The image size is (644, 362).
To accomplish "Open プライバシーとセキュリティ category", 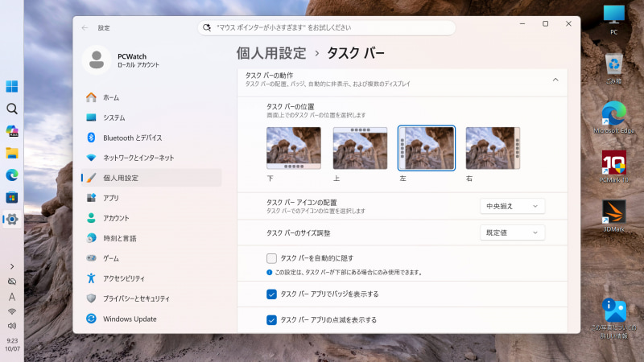I will (x=151, y=298).
